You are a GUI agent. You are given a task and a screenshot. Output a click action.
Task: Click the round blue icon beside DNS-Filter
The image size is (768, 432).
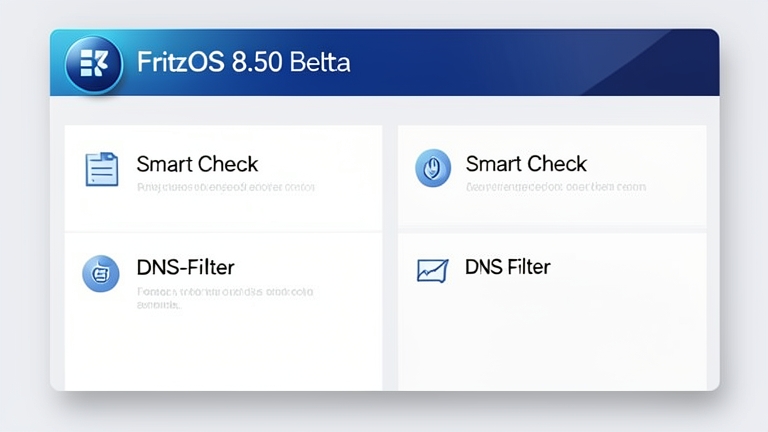[101, 273]
